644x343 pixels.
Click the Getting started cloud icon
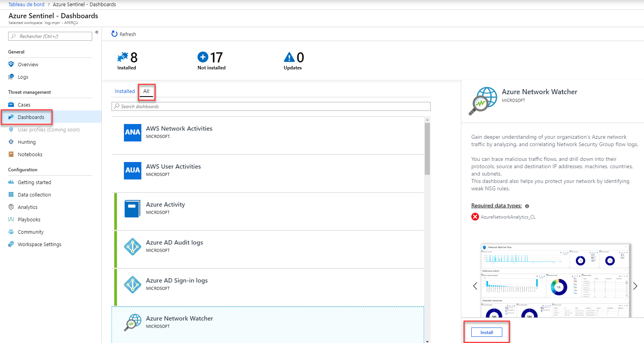(x=11, y=182)
